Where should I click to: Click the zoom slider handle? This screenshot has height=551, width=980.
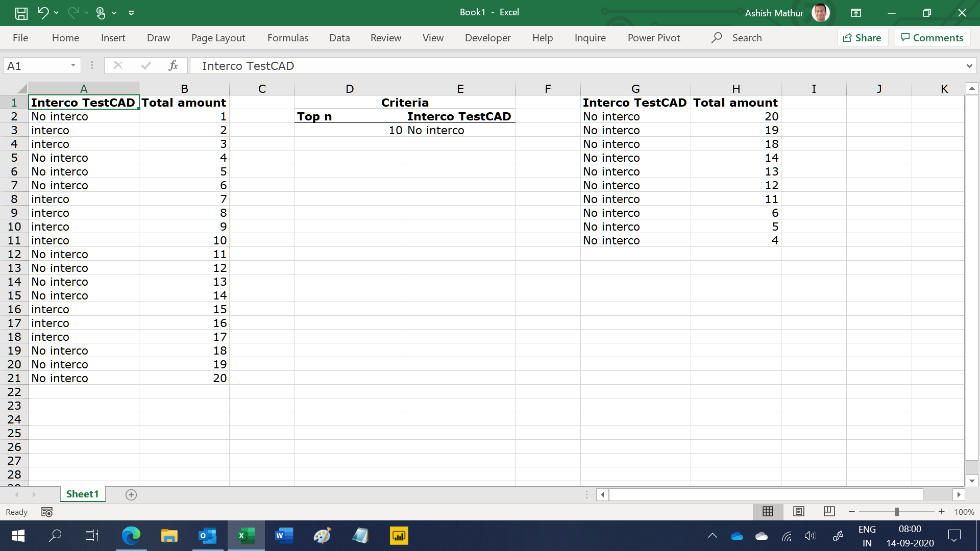click(x=896, y=512)
